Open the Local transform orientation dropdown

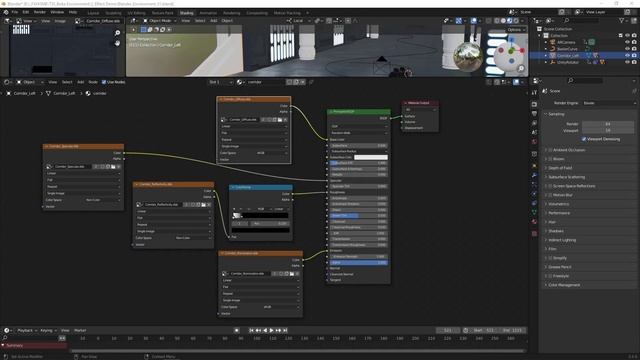(x=298, y=20)
